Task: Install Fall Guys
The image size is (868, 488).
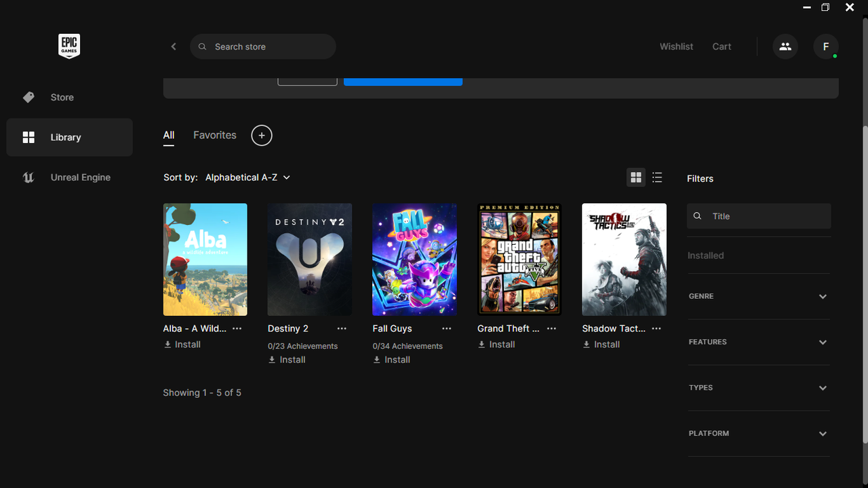Action: 392,360
